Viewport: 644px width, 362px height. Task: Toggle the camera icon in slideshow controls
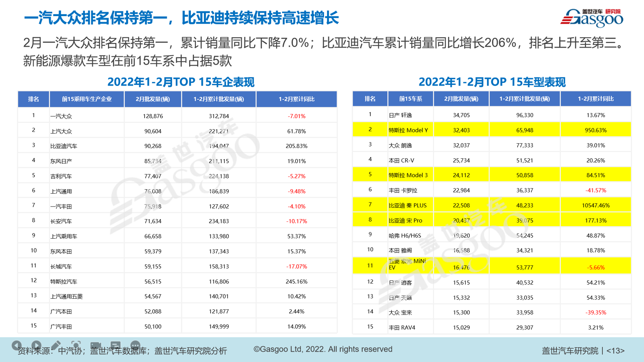[96, 346]
